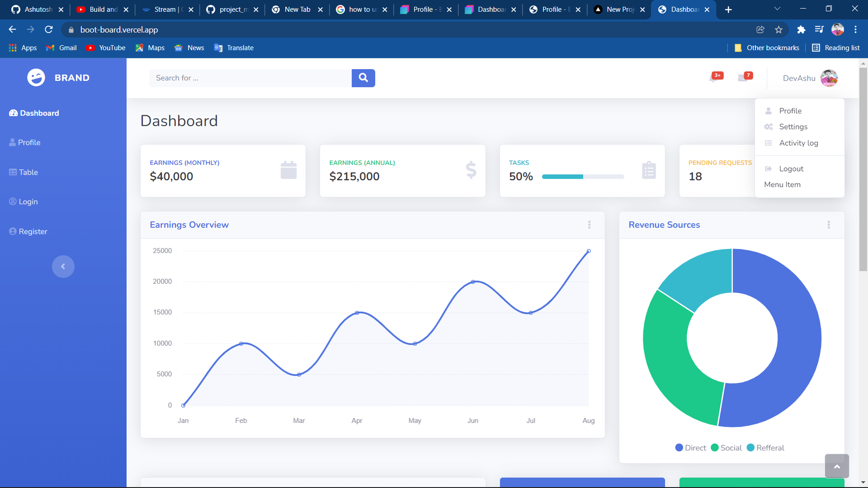Viewport: 868px width, 488px height.
Task: Open the Login page in sidebar
Action: click(x=24, y=202)
